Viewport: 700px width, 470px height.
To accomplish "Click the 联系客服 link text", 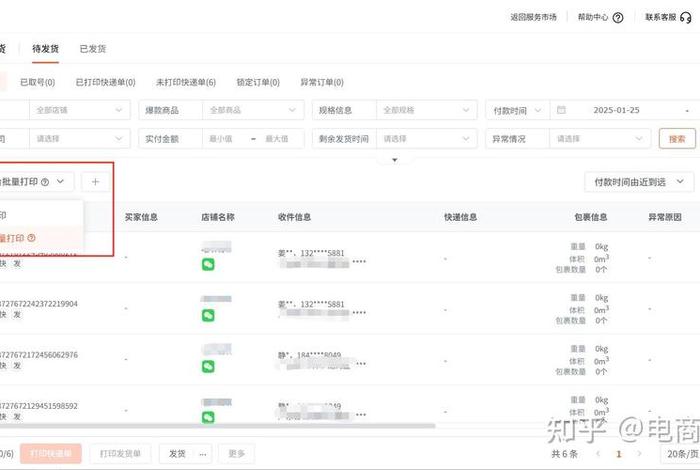I will pos(661,17).
